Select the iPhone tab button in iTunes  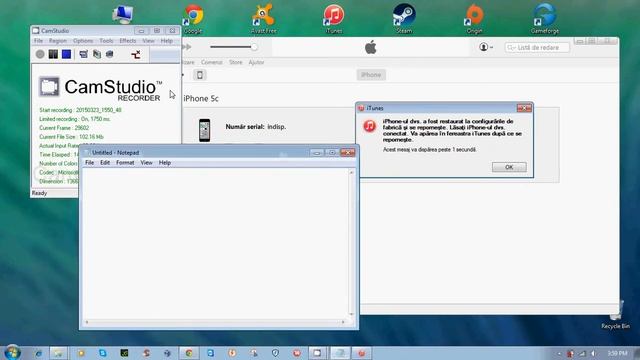[371, 75]
